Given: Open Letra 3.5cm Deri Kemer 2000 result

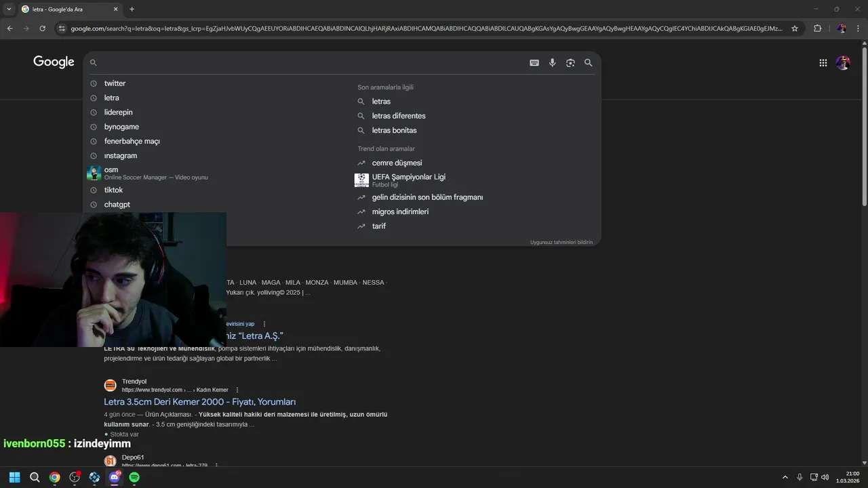Looking at the screenshot, I should coord(200,402).
